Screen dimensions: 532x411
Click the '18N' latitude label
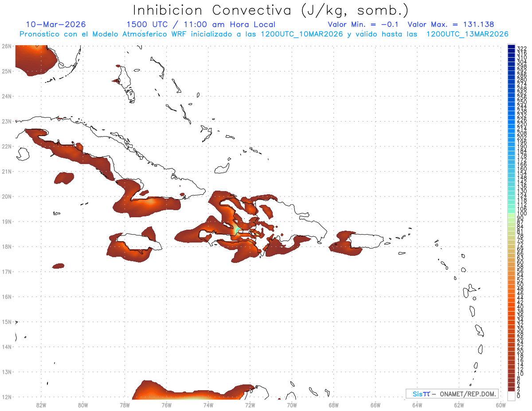click(x=6, y=247)
